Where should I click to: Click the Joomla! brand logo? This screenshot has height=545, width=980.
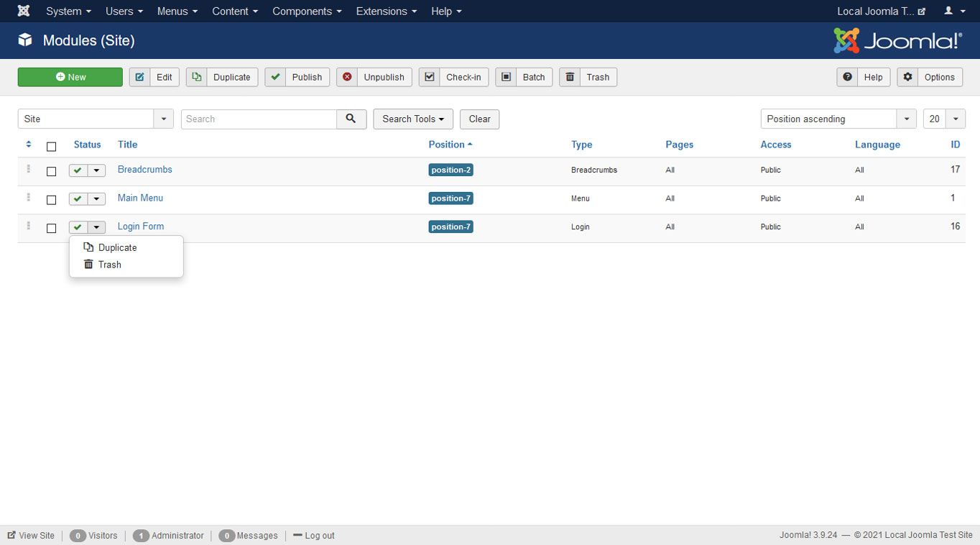coord(897,41)
